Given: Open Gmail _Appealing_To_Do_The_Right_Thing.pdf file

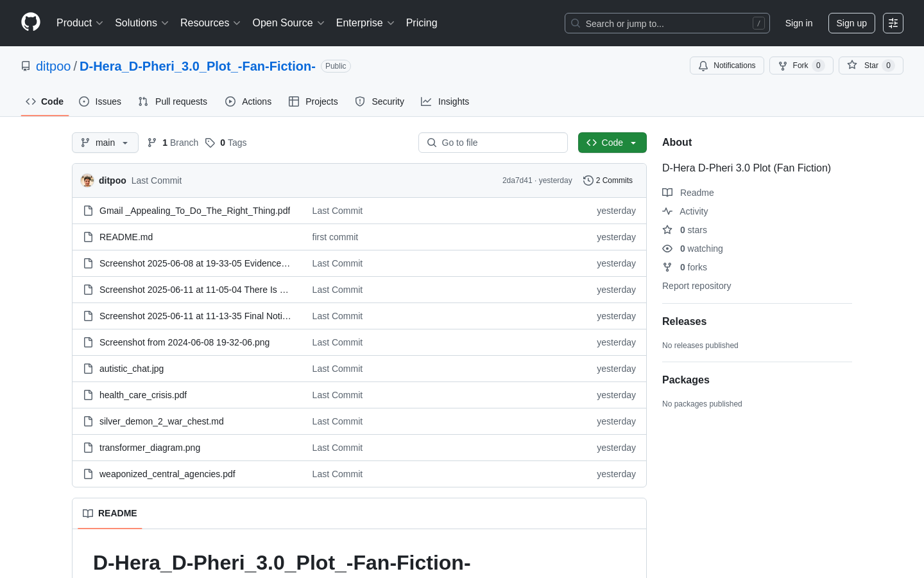Looking at the screenshot, I should pos(194,211).
